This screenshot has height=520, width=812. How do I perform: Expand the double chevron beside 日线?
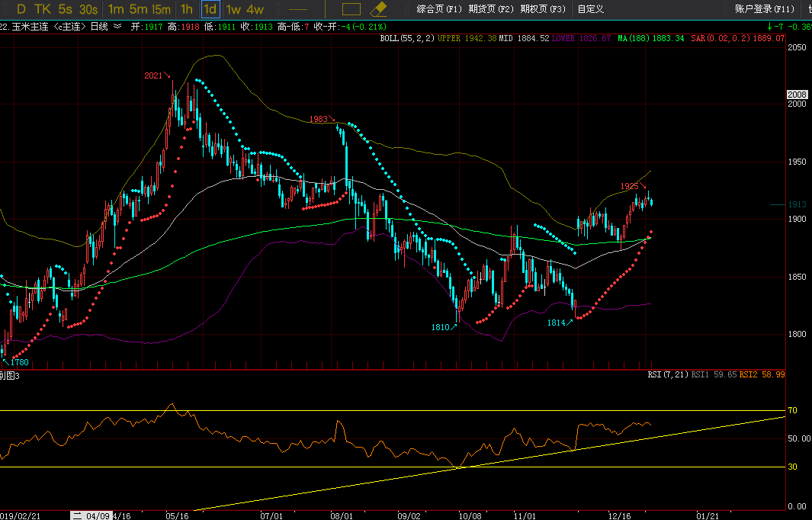pyautogui.click(x=117, y=27)
